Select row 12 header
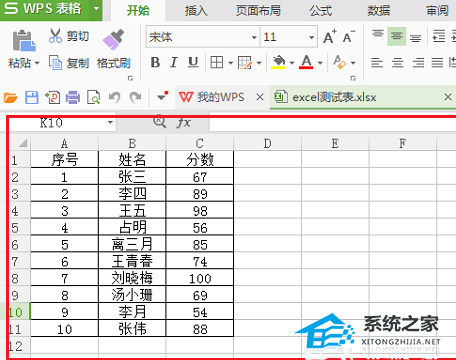The image size is (456, 360). (x=15, y=346)
